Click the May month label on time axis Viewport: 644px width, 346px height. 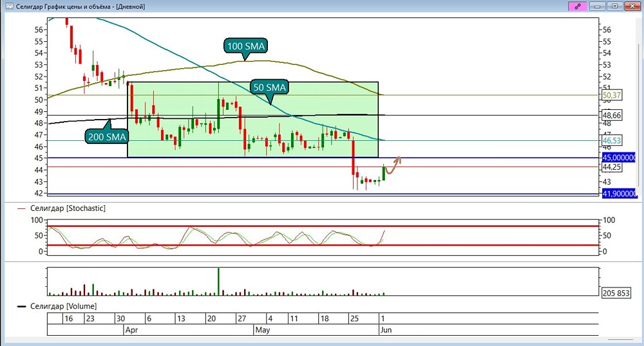coord(263,330)
